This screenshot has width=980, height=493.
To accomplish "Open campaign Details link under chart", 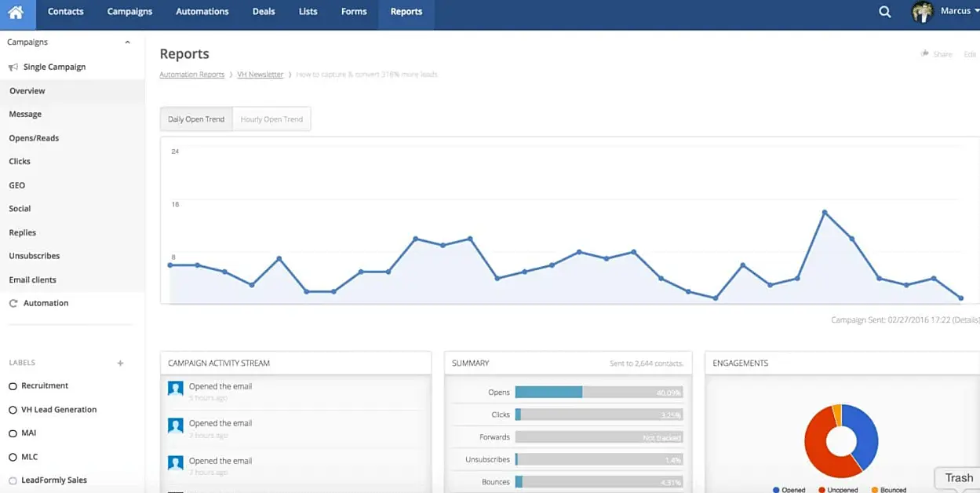I will tap(967, 320).
